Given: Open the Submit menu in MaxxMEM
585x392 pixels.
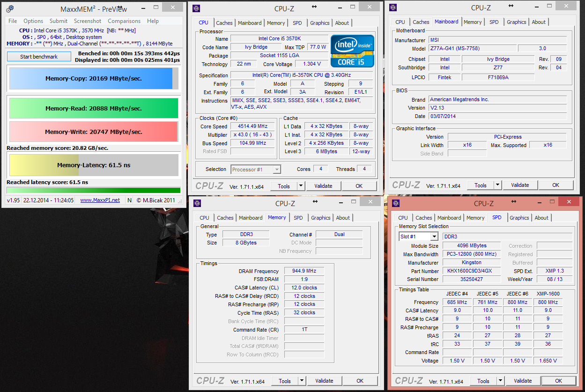Looking at the screenshot, I should click(x=59, y=21).
